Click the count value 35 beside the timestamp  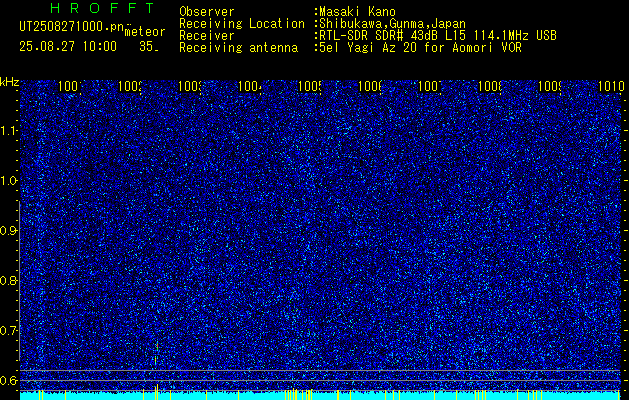(x=147, y=47)
